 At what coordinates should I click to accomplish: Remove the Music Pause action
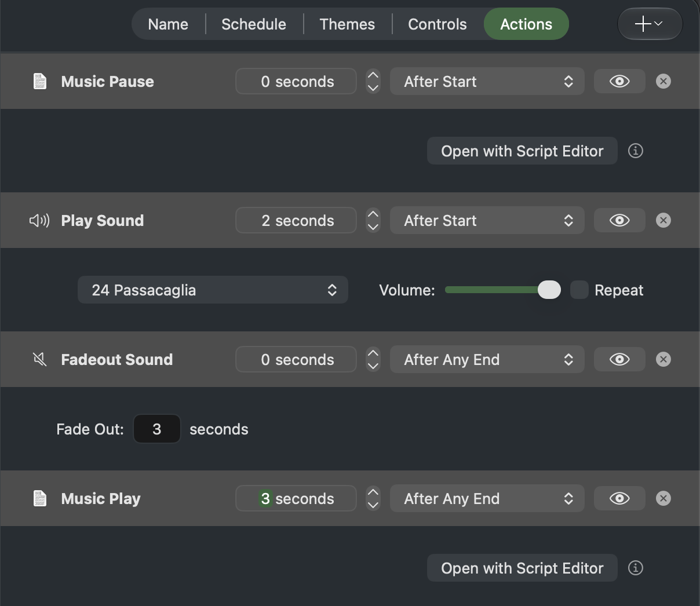coord(663,81)
